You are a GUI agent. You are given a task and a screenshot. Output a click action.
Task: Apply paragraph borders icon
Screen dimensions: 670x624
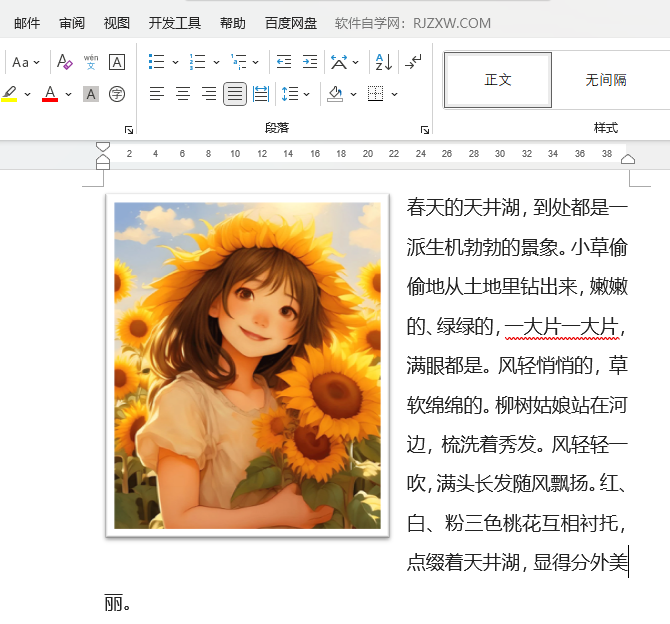point(375,94)
